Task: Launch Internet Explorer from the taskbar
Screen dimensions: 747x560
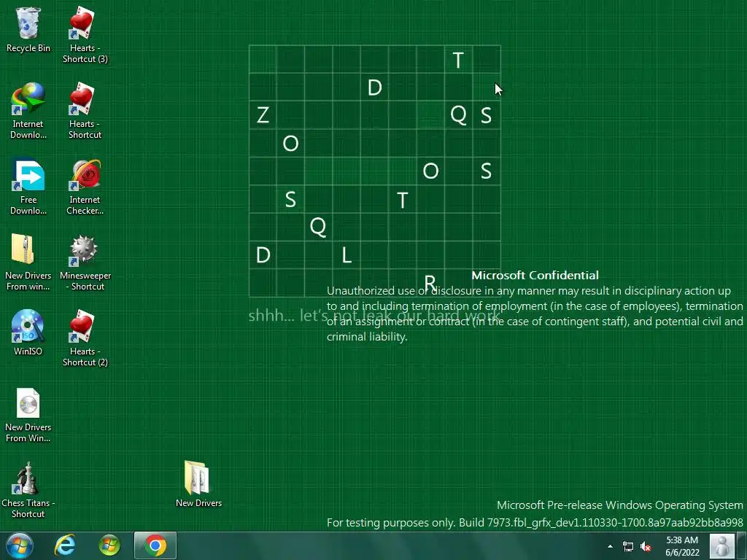Action: (65, 545)
